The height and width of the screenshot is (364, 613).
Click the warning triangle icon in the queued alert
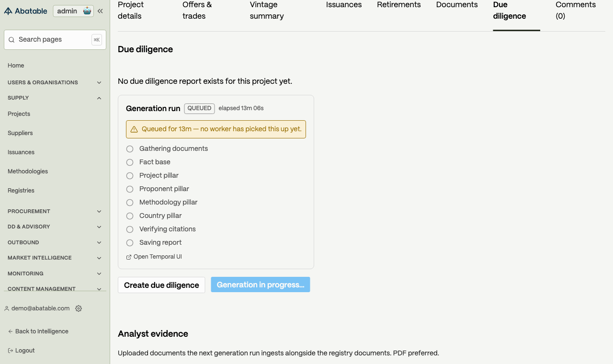tap(134, 129)
